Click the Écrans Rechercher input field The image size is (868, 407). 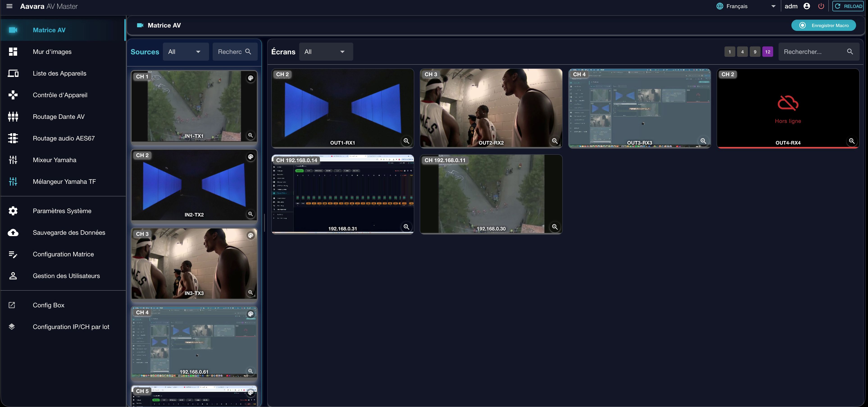point(819,52)
